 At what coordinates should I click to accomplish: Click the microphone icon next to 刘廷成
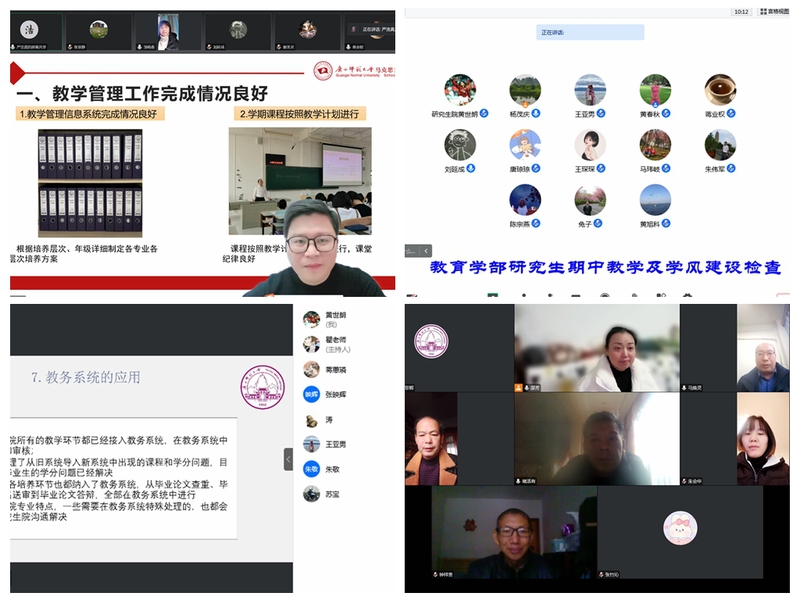pyautogui.click(x=471, y=168)
